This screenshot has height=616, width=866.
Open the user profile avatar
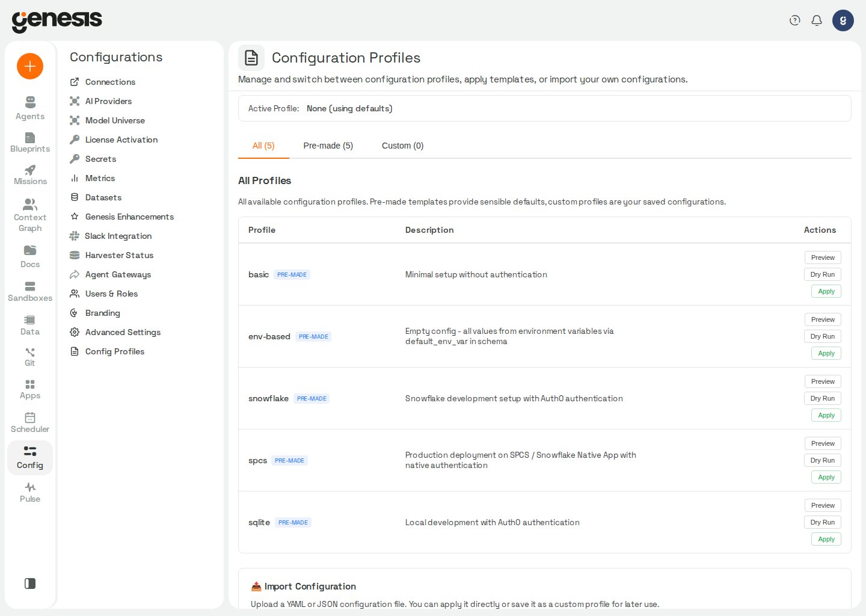point(843,20)
